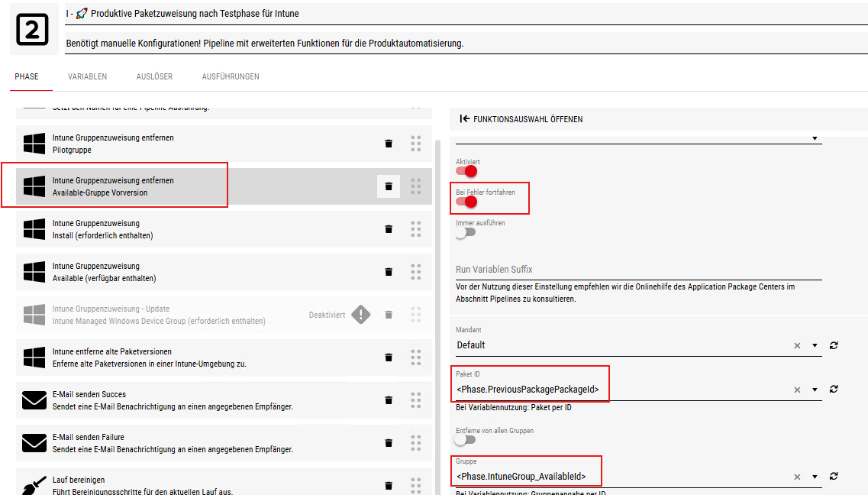Select the 'Available (verfügbar enthalten)' step text
The image size is (868, 495).
[x=104, y=278]
